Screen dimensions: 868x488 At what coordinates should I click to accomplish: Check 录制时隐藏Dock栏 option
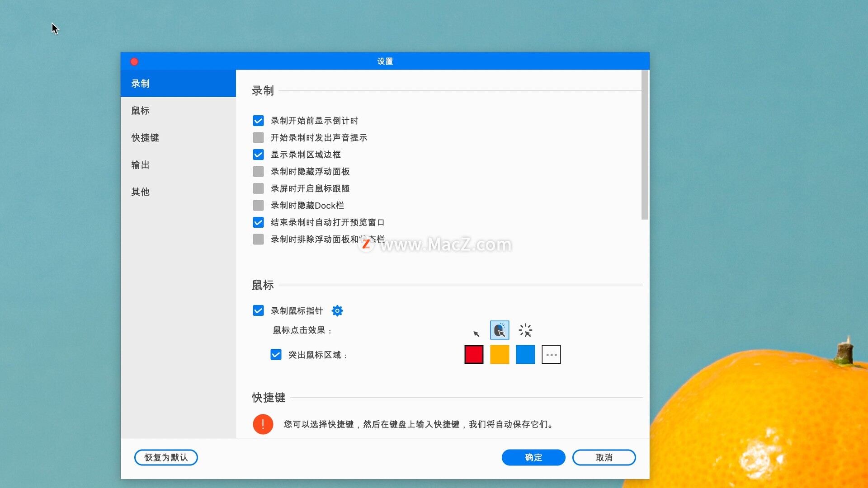pos(258,205)
